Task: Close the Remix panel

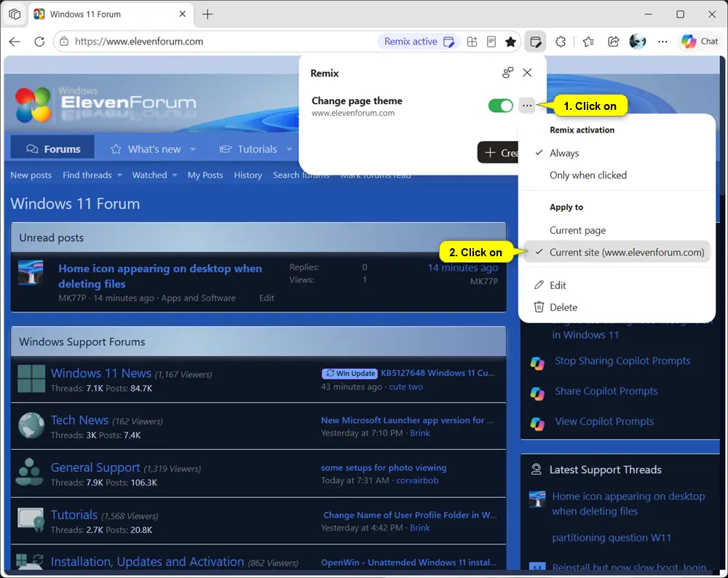Action: pyautogui.click(x=527, y=72)
